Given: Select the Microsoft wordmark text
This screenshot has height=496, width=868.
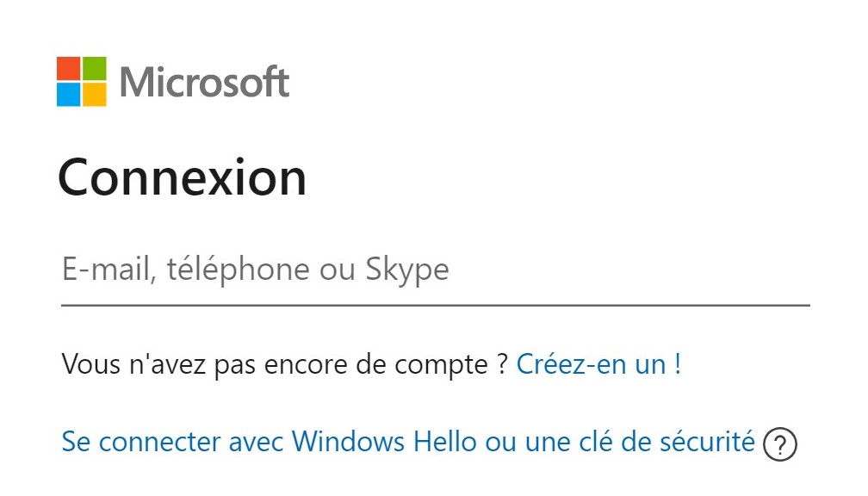Looking at the screenshot, I should (204, 81).
